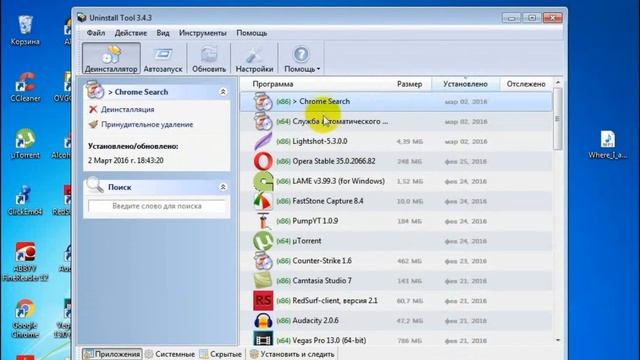Open the Google Chrome desktop shortcut

(x=25, y=319)
